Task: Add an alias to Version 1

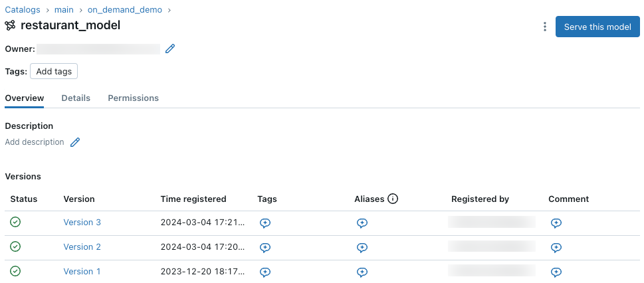Action: [x=362, y=272]
